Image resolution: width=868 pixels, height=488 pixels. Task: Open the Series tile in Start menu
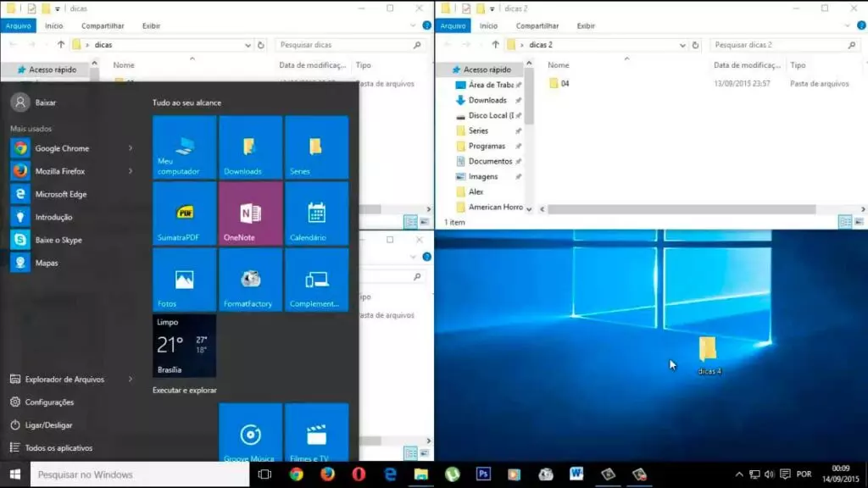click(x=317, y=147)
